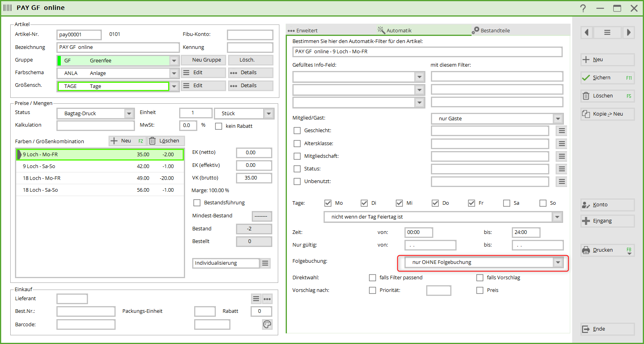644x344 pixels.
Task: Open the record list menu icon
Action: (x=607, y=32)
